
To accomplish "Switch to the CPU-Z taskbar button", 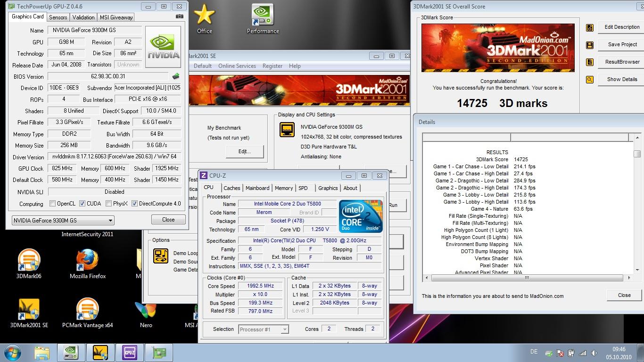I will point(130,353).
